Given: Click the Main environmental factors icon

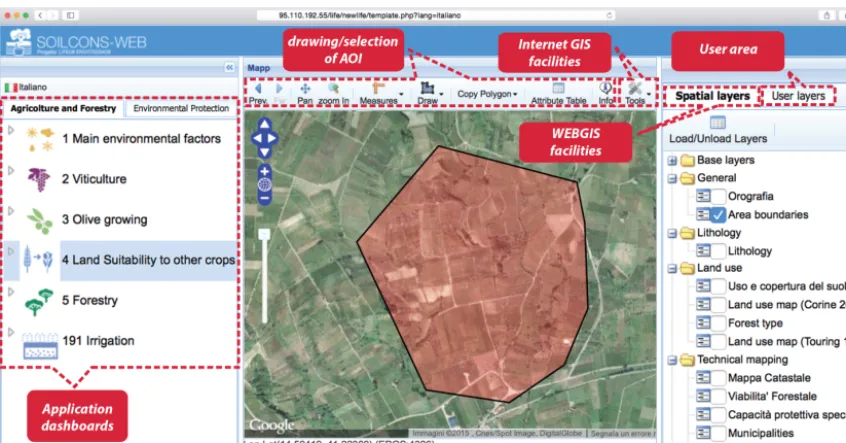Looking at the screenshot, I should coord(40,139).
